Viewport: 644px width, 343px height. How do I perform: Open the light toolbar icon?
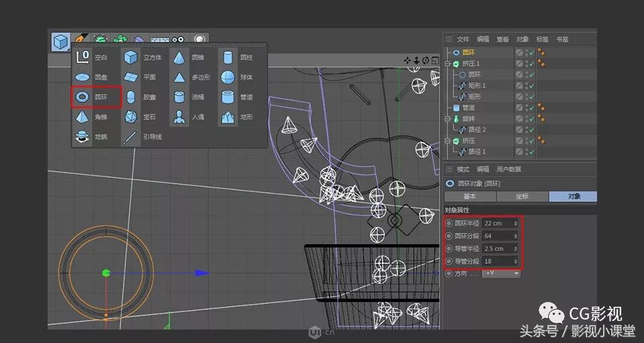coord(199,39)
